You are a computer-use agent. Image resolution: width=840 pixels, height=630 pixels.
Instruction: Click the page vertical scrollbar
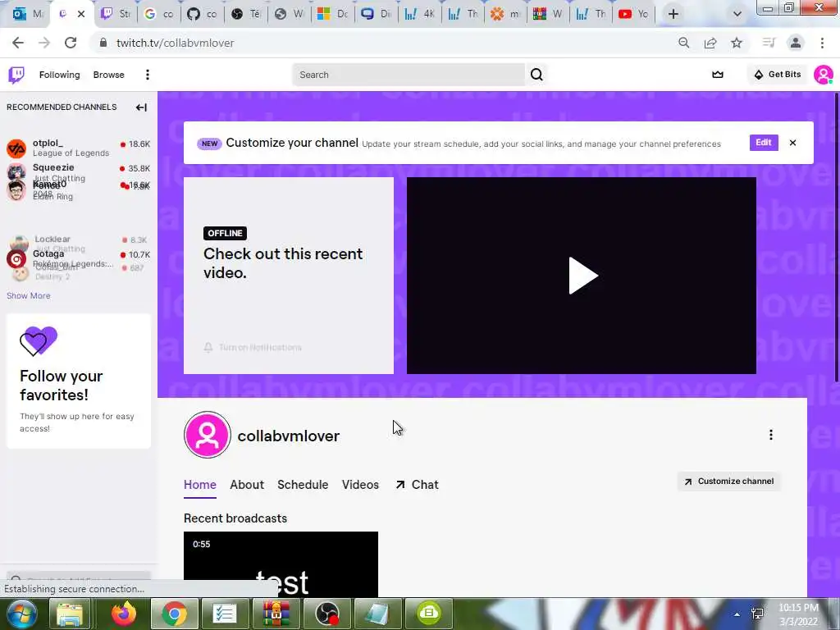pos(837,237)
